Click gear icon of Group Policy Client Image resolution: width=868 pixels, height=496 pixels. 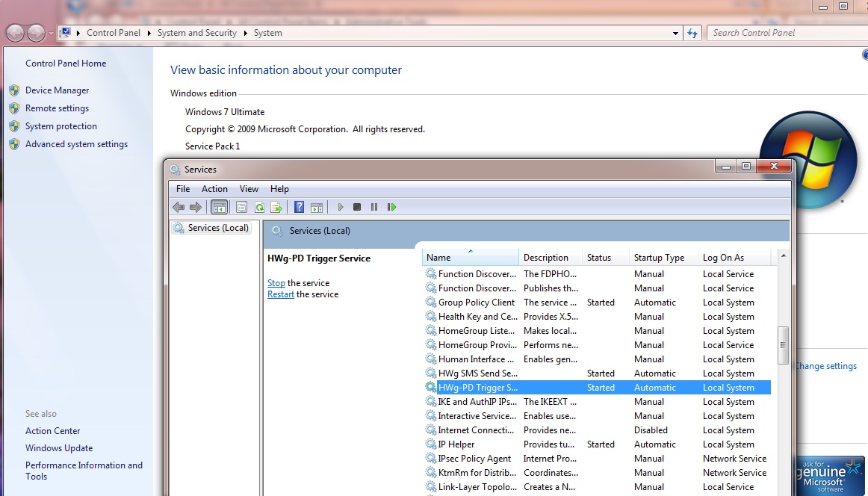(430, 303)
